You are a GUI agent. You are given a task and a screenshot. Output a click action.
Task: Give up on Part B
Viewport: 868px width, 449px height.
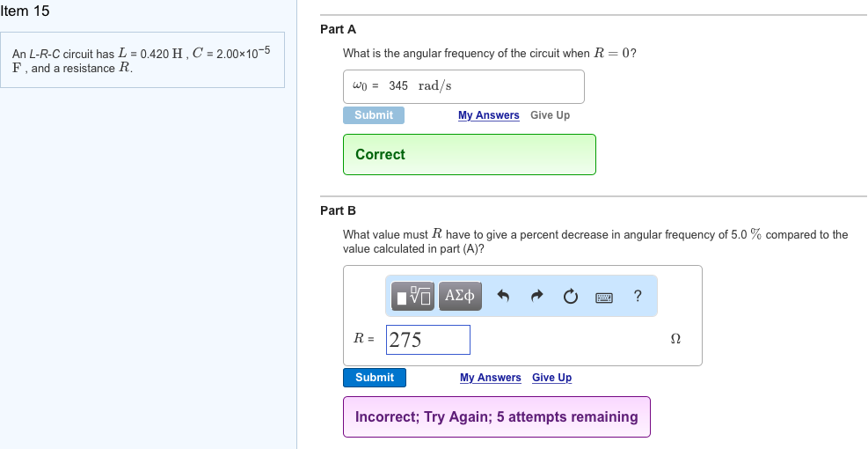click(551, 378)
